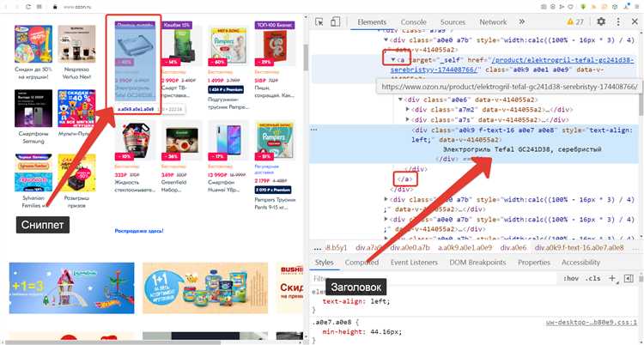The width and height of the screenshot is (644, 345).
Task: Reload the page with refresh icon
Action: click(28, 7)
